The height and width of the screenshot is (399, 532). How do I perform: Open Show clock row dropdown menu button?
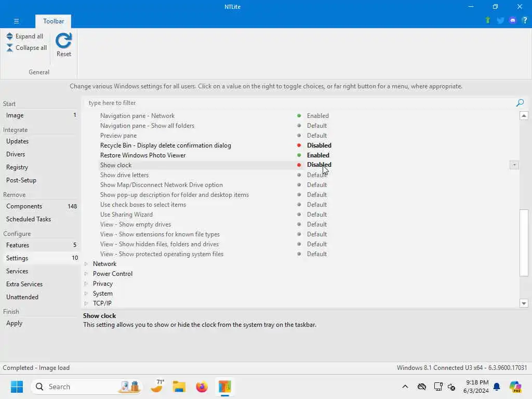514,165
